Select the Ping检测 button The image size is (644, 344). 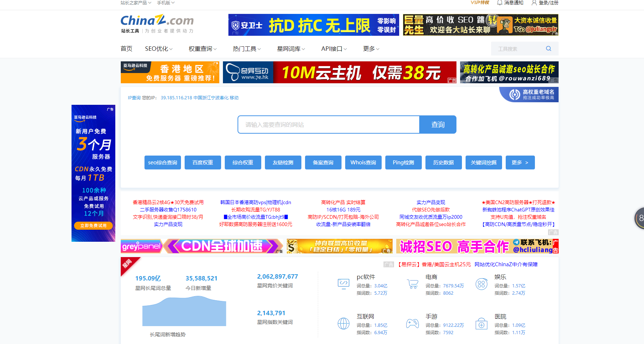[404, 163]
